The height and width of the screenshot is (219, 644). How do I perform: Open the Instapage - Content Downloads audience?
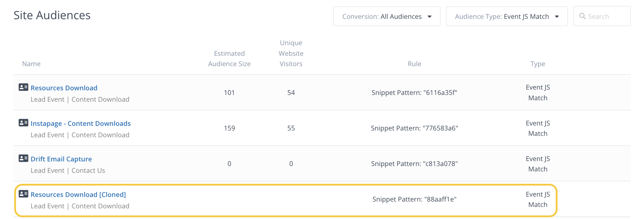80,123
